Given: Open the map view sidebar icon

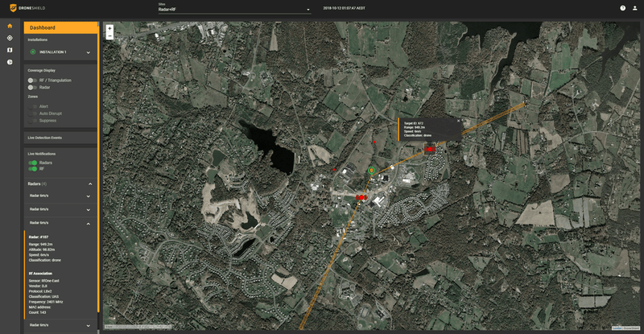Looking at the screenshot, I should (10, 50).
